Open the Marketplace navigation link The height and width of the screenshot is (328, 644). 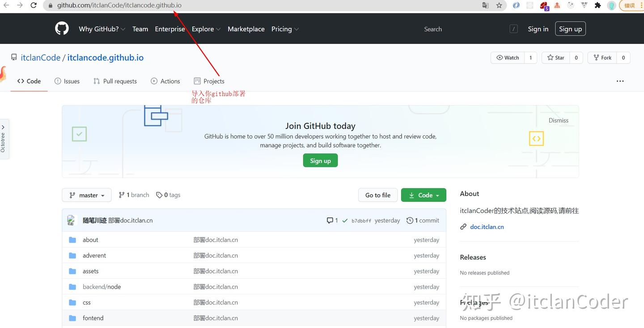pos(246,29)
